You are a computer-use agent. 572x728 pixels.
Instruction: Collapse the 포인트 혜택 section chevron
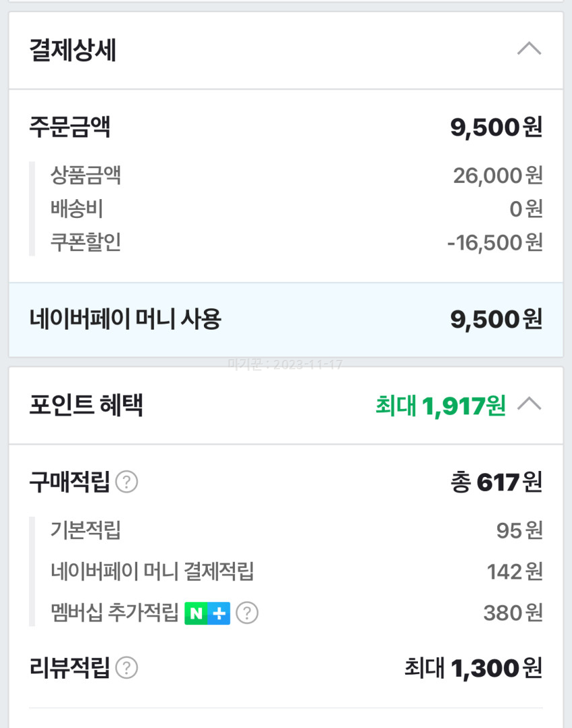click(x=529, y=404)
